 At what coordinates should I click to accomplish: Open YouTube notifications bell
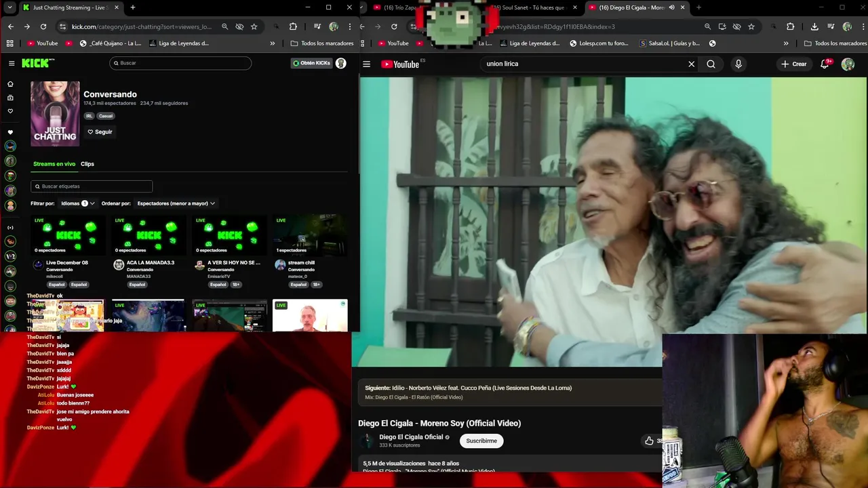pyautogui.click(x=825, y=64)
